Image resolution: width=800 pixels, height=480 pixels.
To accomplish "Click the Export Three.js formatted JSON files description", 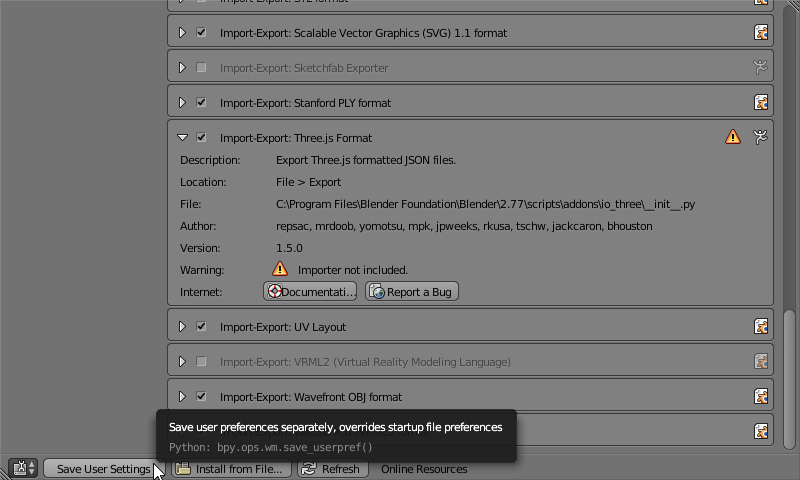I will (x=366, y=160).
